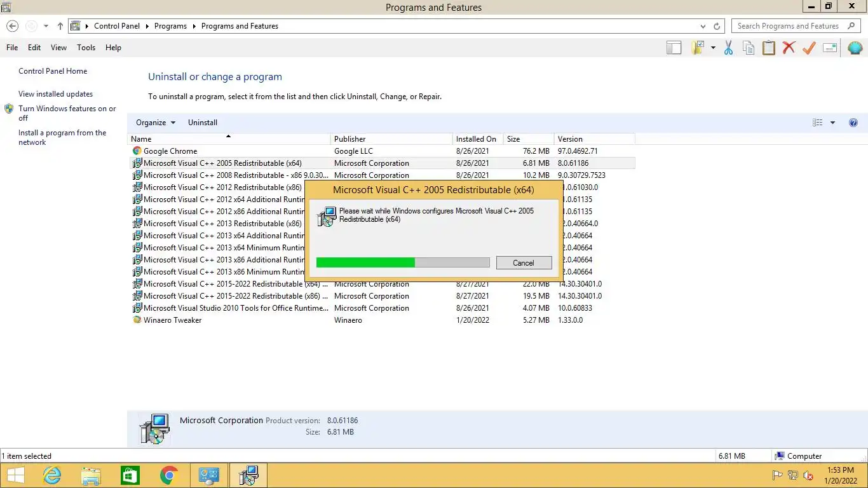
Task: Sort by the Name column header
Action: [229, 139]
